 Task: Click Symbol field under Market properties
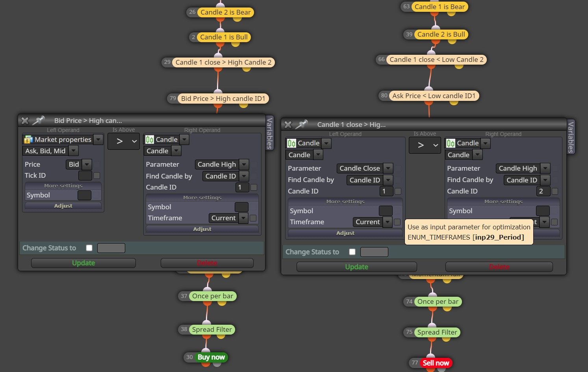point(84,195)
